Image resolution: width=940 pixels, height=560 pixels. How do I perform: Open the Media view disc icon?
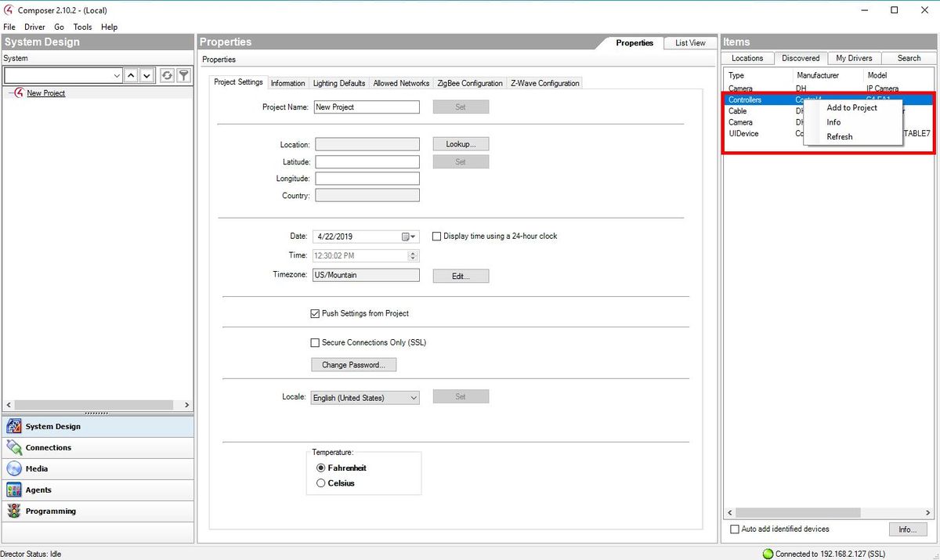click(14, 469)
